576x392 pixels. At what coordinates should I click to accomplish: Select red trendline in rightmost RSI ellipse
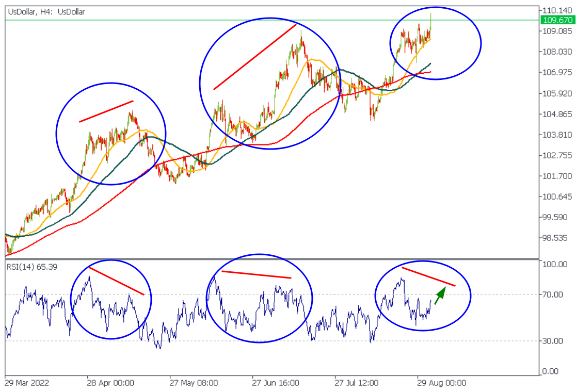[428, 277]
